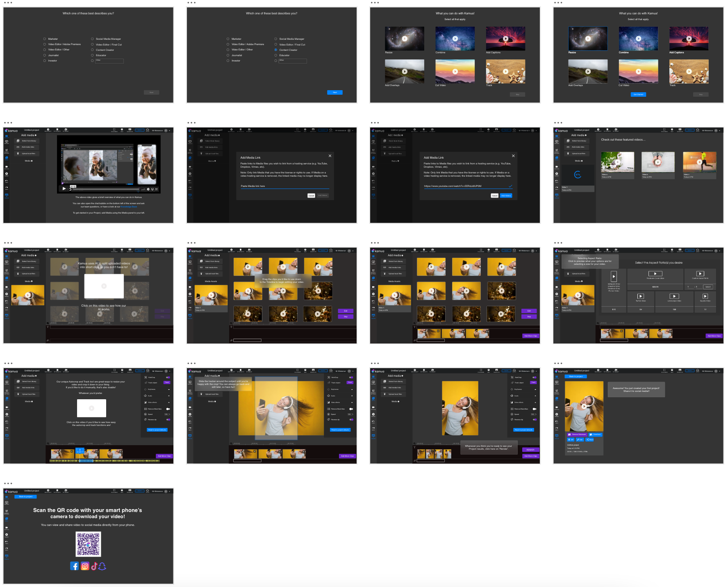
Task: Expand Keyframes section on 'Slide the tracker' screen
Action: point(352,389)
